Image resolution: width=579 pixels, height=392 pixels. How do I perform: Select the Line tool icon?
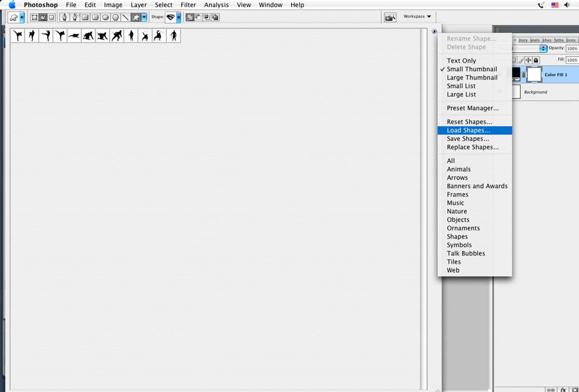pos(125,17)
